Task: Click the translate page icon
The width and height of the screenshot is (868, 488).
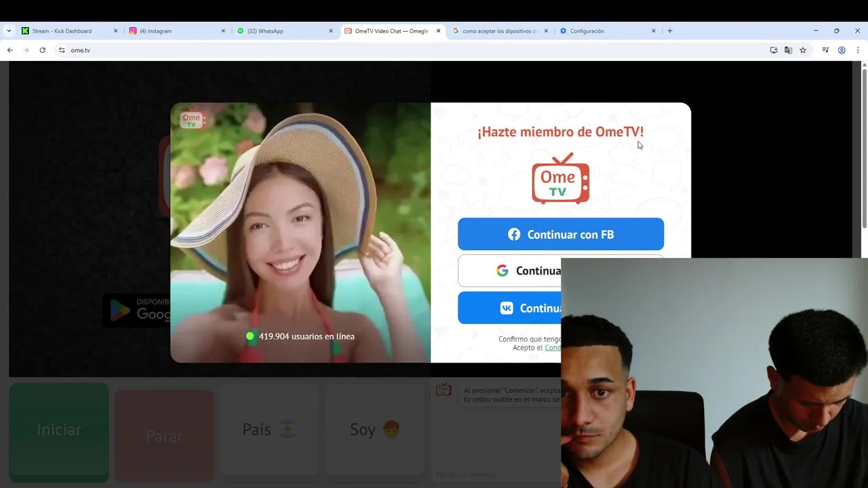Action: (x=788, y=50)
